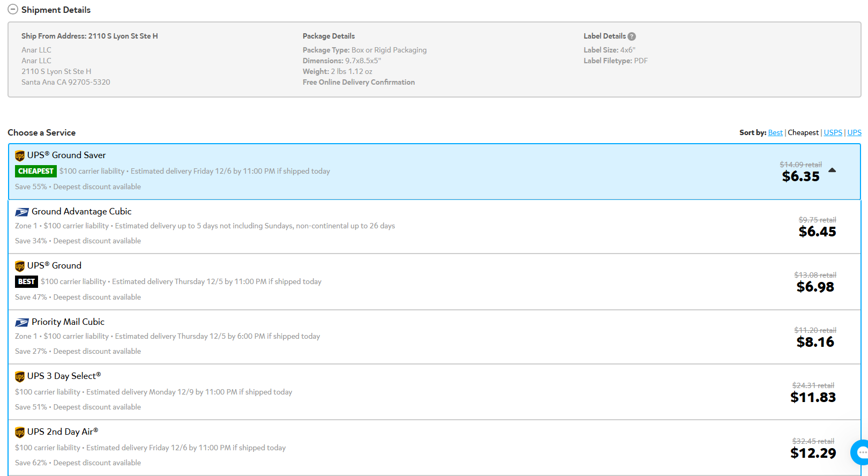The width and height of the screenshot is (868, 476).
Task: Click the Dimensions 9.7x8.5x5 line
Action: (342, 61)
